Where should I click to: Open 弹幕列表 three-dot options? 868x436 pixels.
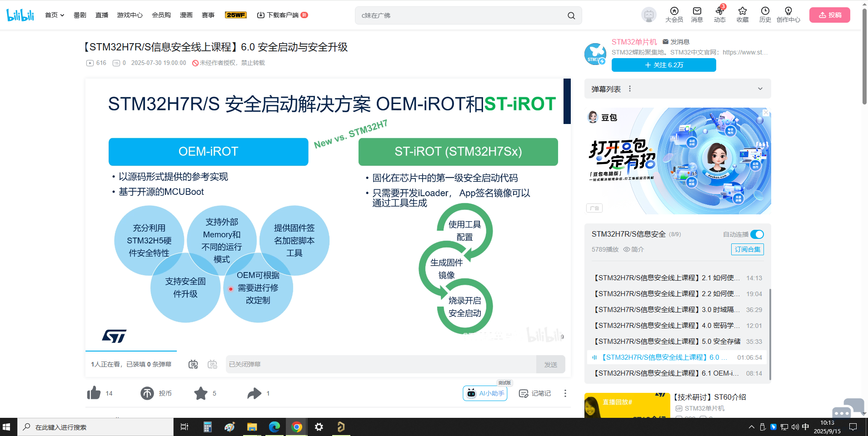(x=630, y=89)
